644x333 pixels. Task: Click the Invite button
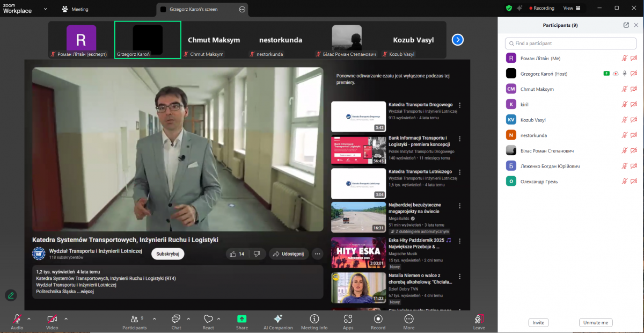pyautogui.click(x=538, y=323)
